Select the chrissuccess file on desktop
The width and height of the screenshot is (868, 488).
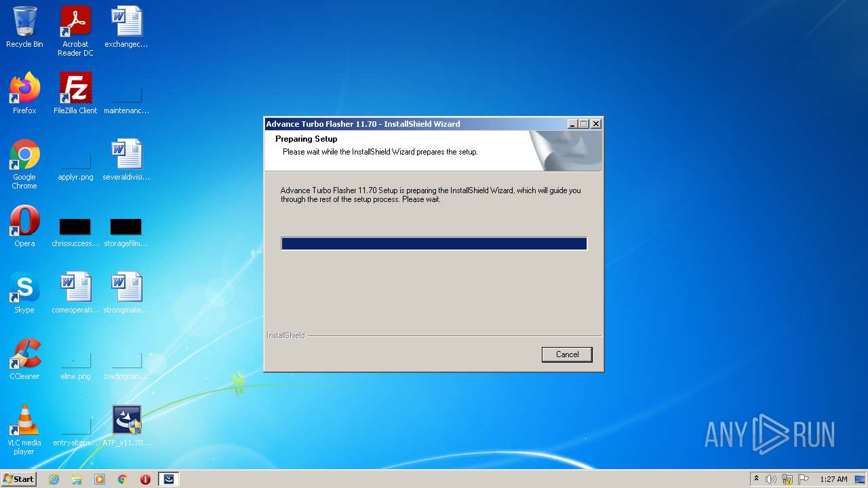tap(75, 232)
